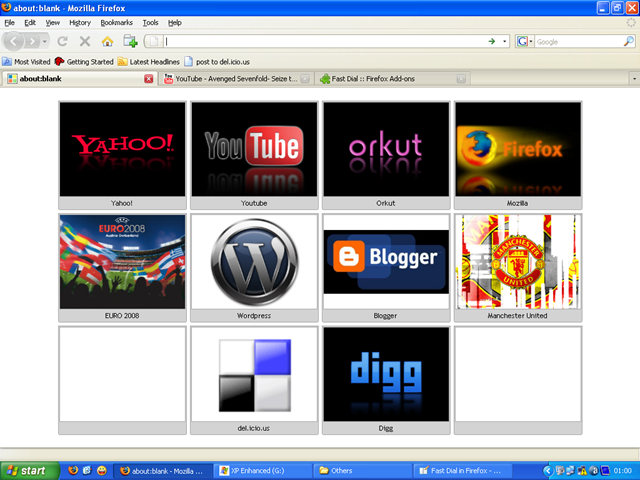Open the History menu
Image resolution: width=640 pixels, height=480 pixels.
80,22
